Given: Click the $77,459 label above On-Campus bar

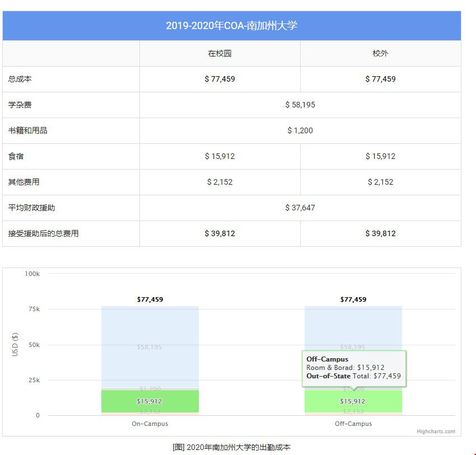Looking at the screenshot, I should coord(150,299).
